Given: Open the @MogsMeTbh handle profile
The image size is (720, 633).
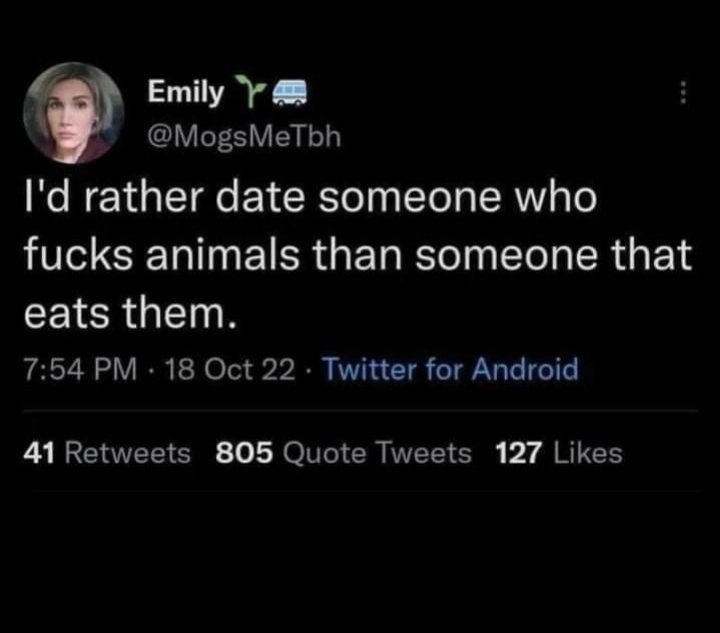Looking at the screenshot, I should tap(245, 136).
